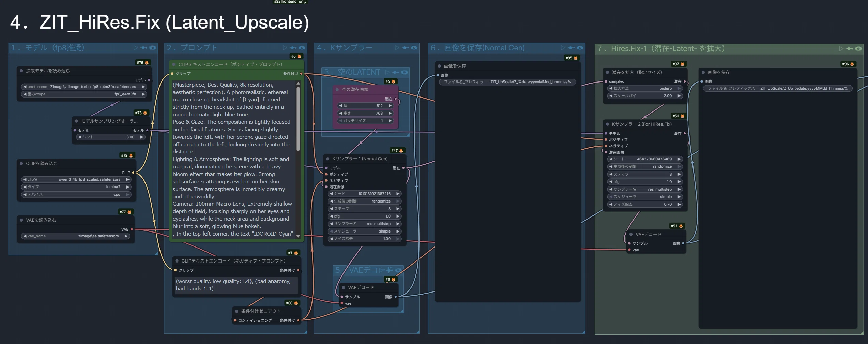This screenshot has height=344, width=868.
Task: Increase 幅 width value with right arrow
Action: [x=390, y=106]
